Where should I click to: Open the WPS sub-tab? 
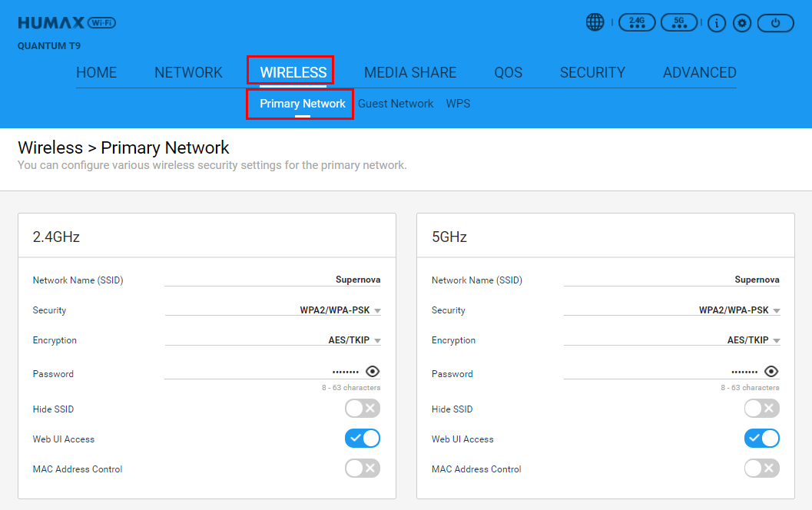(x=458, y=104)
